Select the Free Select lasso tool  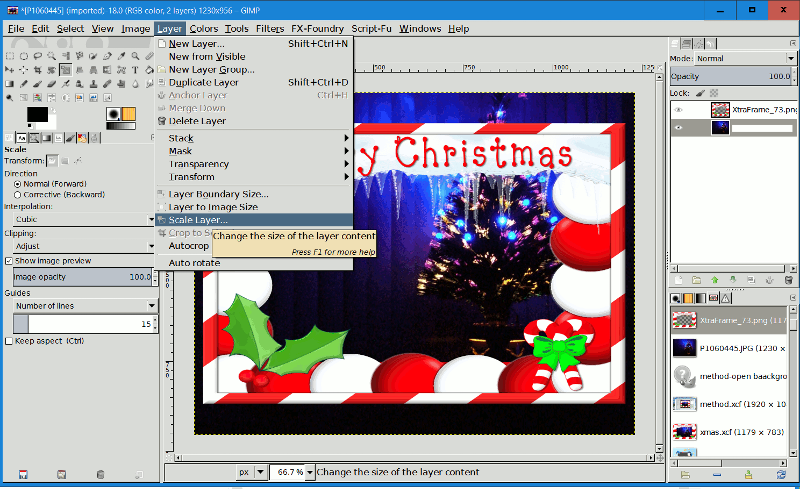pyautogui.click(x=38, y=56)
